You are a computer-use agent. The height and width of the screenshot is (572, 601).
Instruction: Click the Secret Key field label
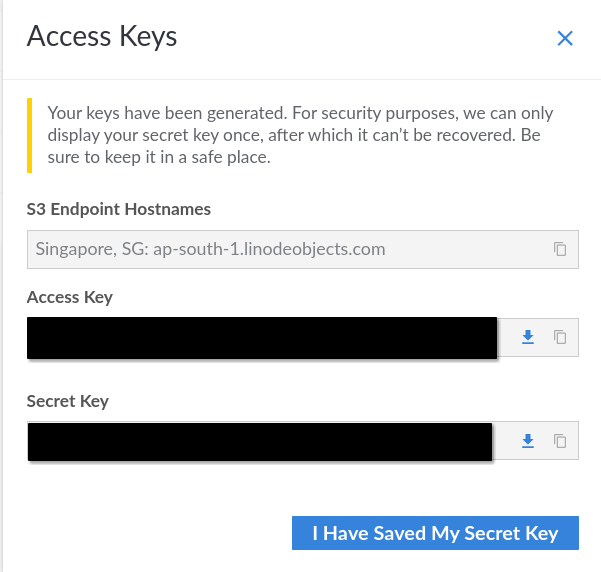[68, 401]
